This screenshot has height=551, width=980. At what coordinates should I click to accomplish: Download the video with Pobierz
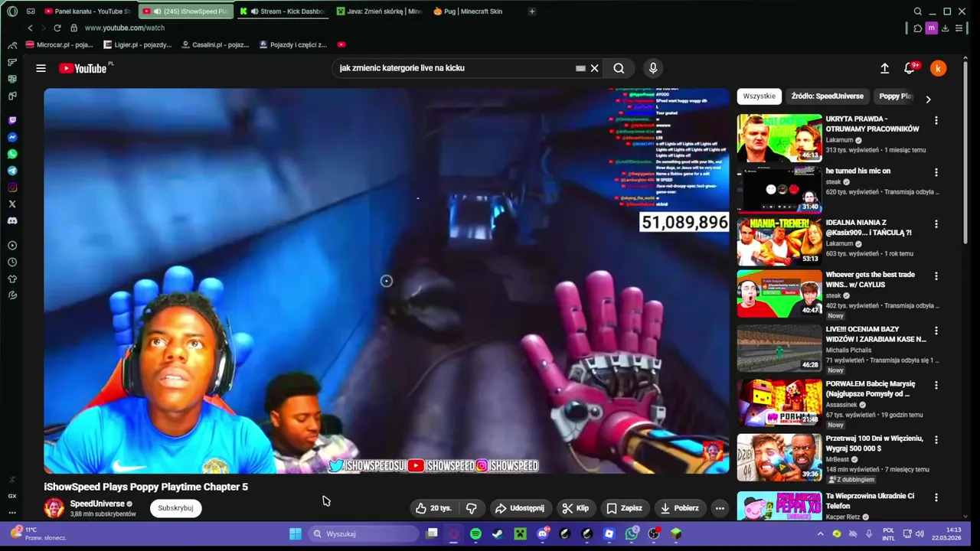pos(679,508)
